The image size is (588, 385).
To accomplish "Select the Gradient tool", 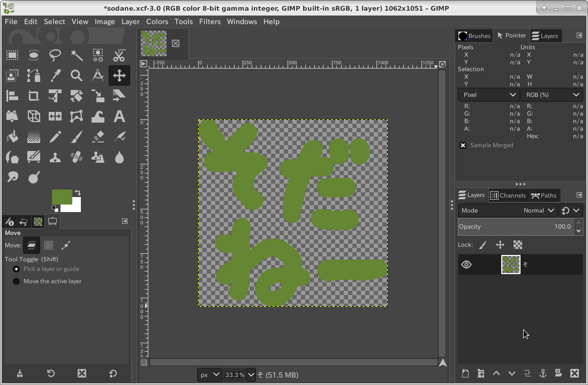I will 34,137.
